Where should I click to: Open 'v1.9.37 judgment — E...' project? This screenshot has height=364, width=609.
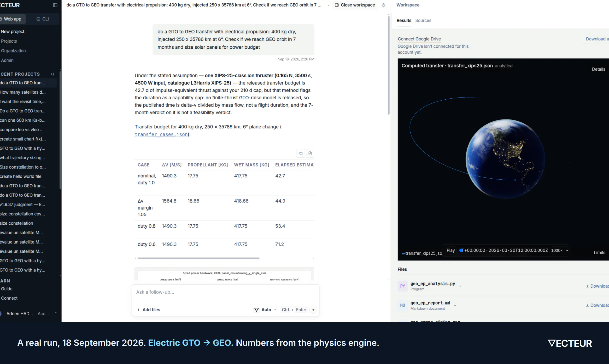click(x=23, y=204)
